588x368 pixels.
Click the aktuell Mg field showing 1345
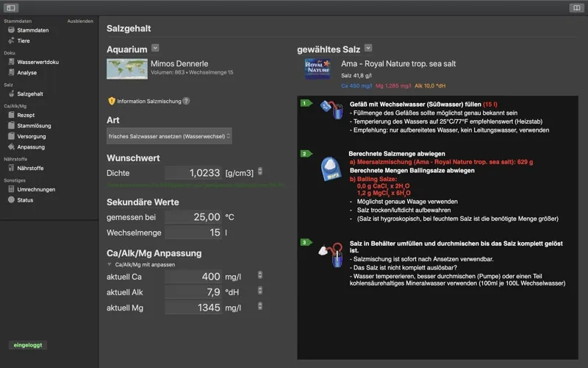[x=193, y=307]
